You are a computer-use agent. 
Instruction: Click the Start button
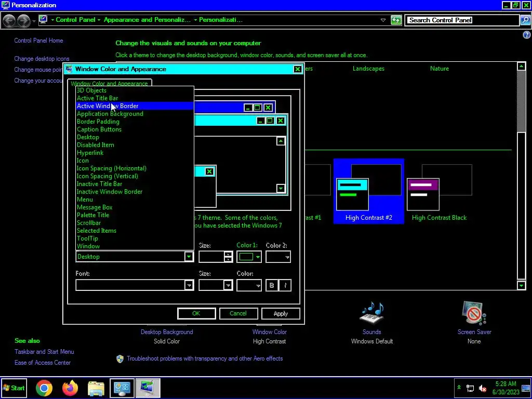(x=14, y=388)
